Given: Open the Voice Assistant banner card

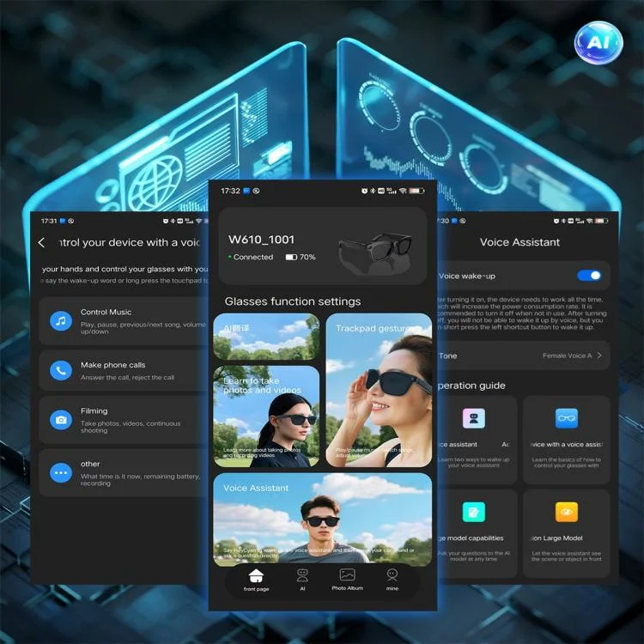Looking at the screenshot, I should click(322, 518).
